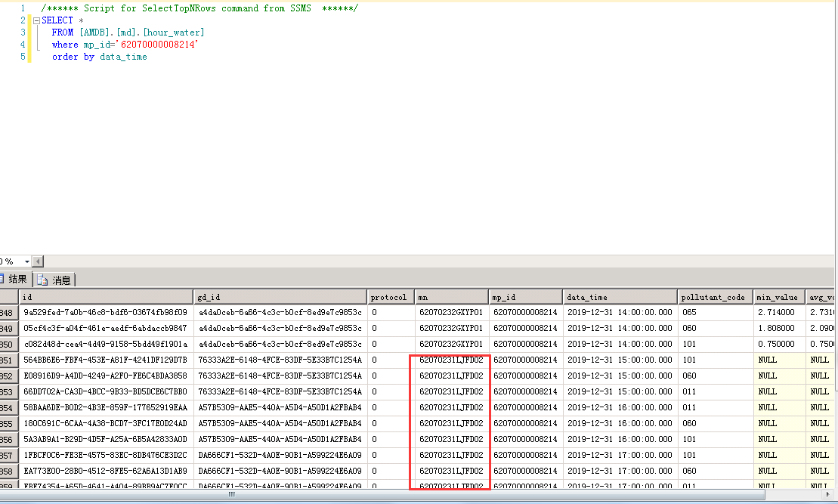Select the row header numbered 351

click(9, 360)
